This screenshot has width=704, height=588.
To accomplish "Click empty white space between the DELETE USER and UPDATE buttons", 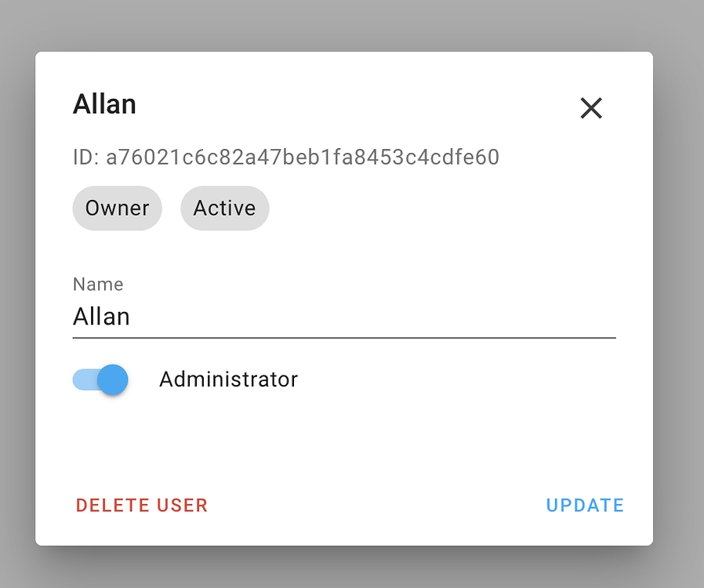I will (376, 506).
